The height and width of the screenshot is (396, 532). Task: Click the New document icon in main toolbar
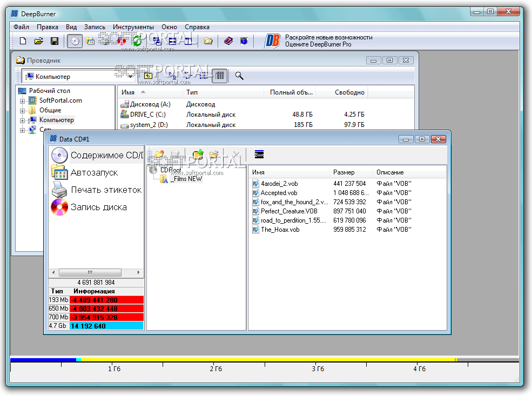click(23, 41)
